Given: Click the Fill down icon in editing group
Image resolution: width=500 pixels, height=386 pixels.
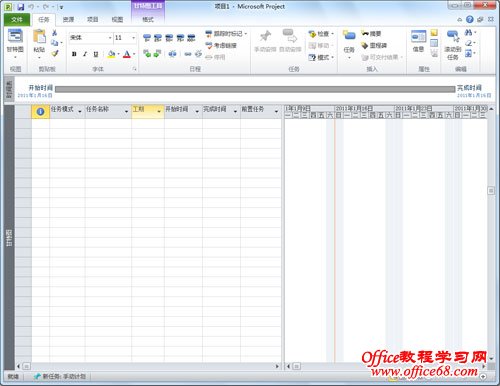Looking at the screenshot, I should (469, 53).
